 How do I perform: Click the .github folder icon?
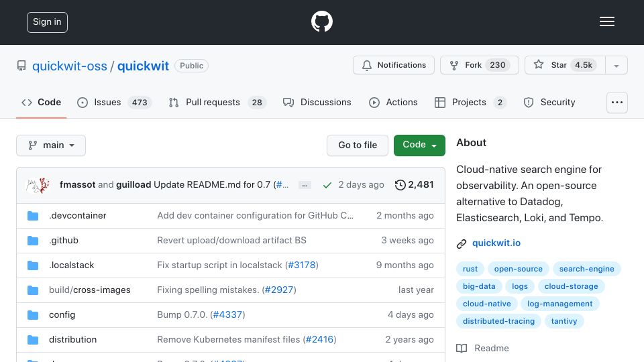(x=33, y=241)
